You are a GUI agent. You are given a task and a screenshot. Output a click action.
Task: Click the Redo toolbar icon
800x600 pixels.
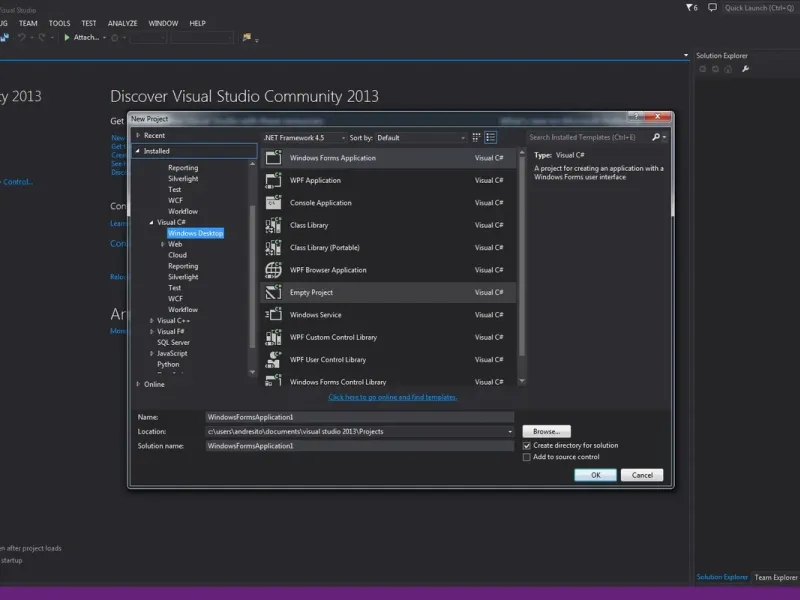pos(42,37)
